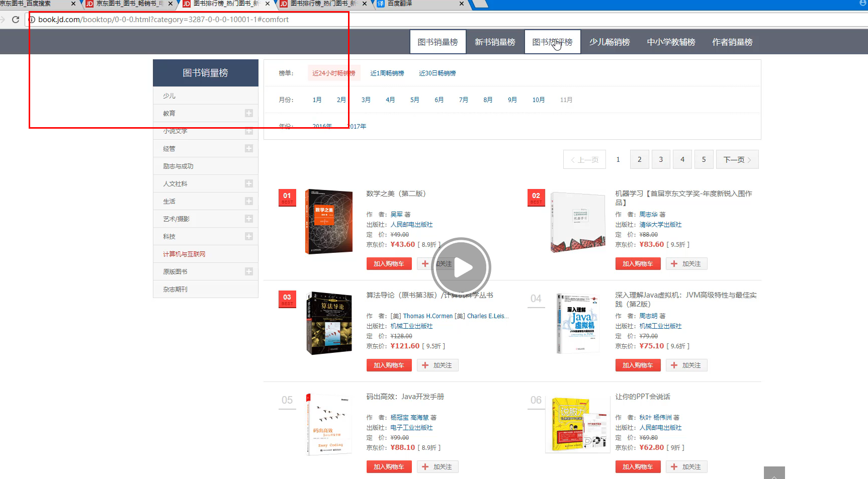This screenshot has height=479, width=868.
Task: Open 算法导论 book cover thumbnail
Action: (329, 323)
